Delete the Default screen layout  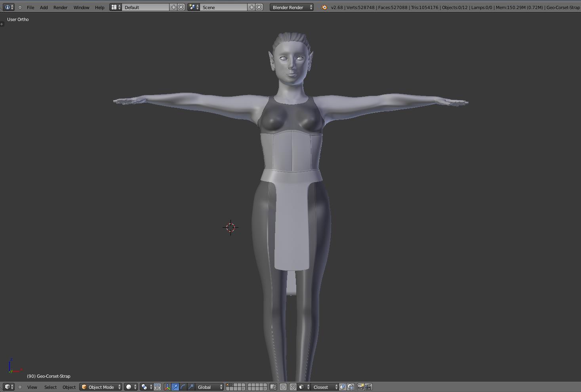click(181, 7)
